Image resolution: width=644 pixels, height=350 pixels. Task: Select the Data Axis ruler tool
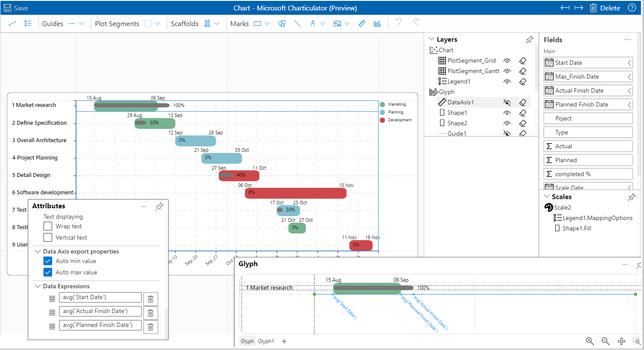pos(362,24)
